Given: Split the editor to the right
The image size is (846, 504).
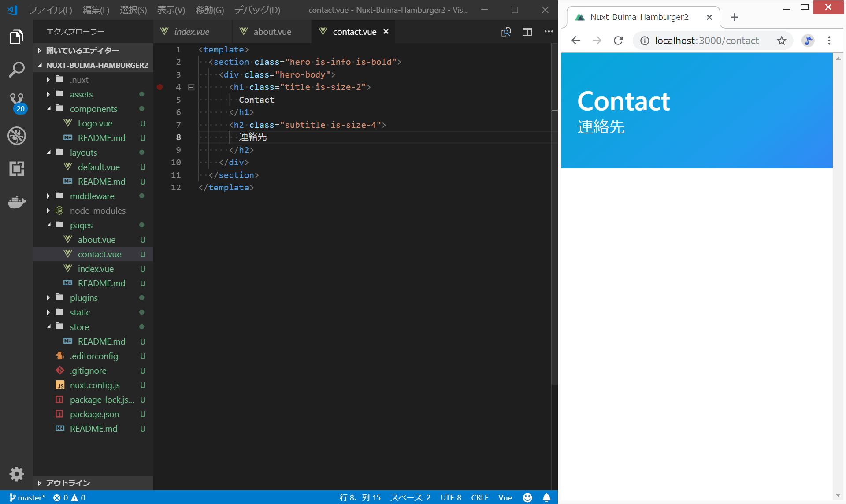Looking at the screenshot, I should click(527, 32).
